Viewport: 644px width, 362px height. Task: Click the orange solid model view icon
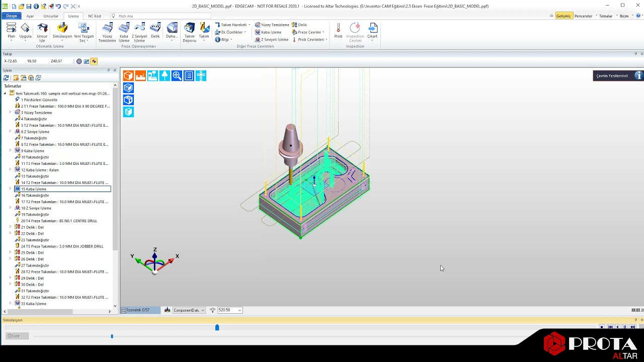point(128,76)
